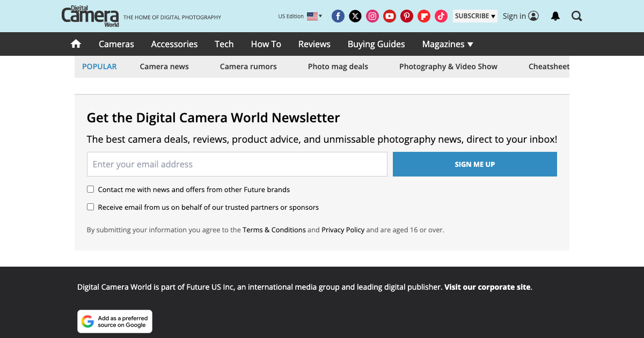Click the notifications bell icon
Viewport: 644px width, 338px height.
click(x=555, y=16)
